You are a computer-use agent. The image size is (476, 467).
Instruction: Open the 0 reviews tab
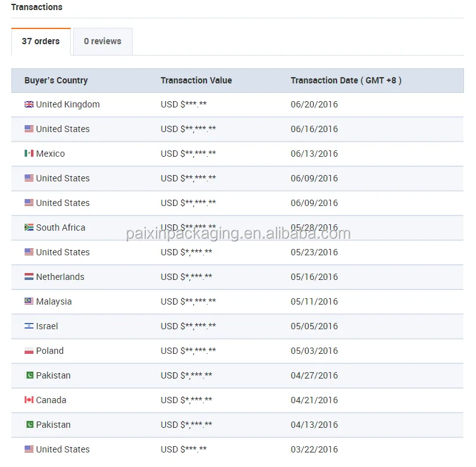tap(102, 42)
